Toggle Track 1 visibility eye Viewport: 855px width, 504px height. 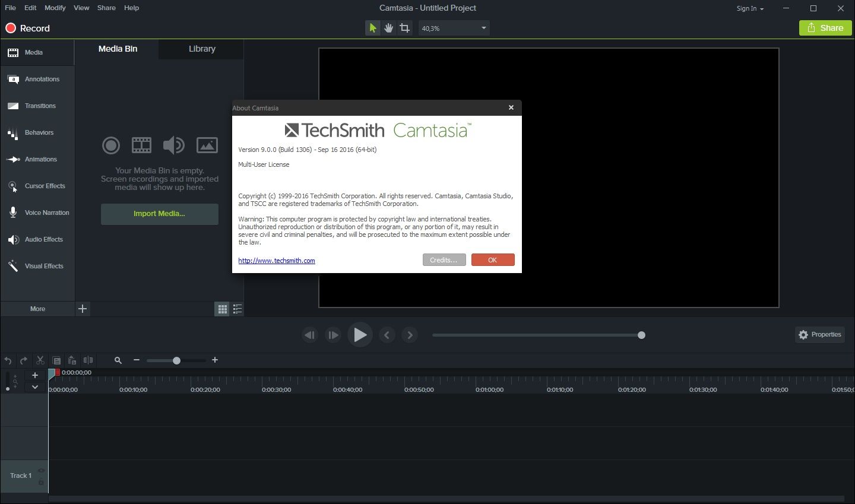pos(41,470)
